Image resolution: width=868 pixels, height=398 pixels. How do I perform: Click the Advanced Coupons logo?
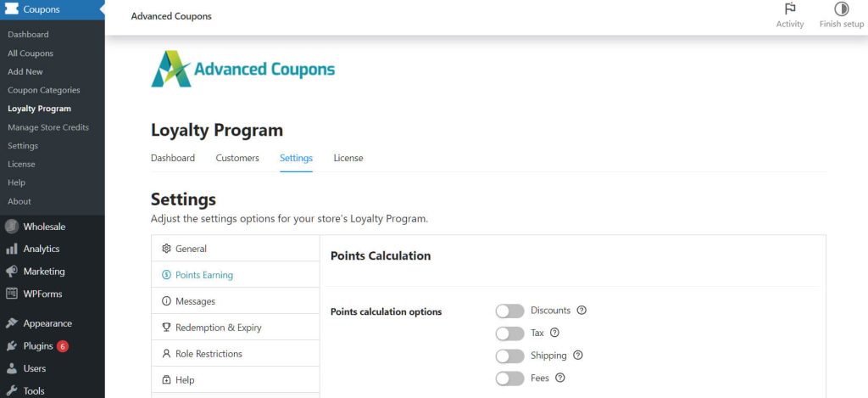click(243, 69)
